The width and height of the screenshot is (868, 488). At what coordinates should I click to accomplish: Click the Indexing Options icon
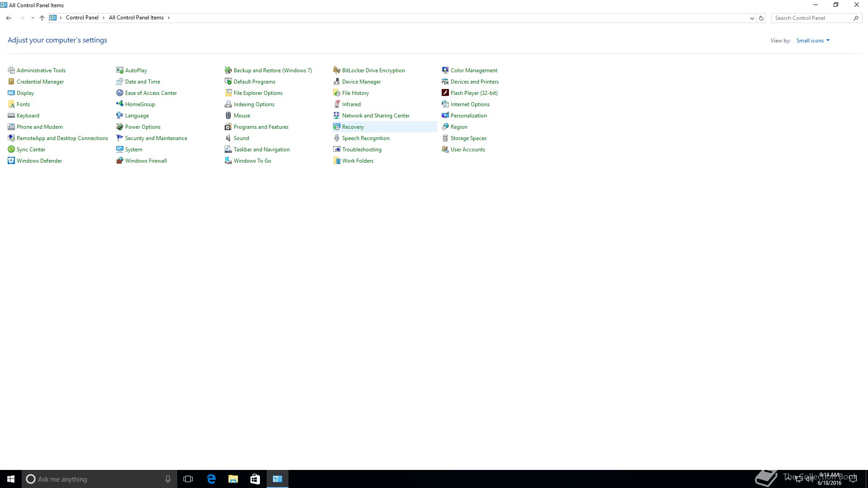point(228,104)
